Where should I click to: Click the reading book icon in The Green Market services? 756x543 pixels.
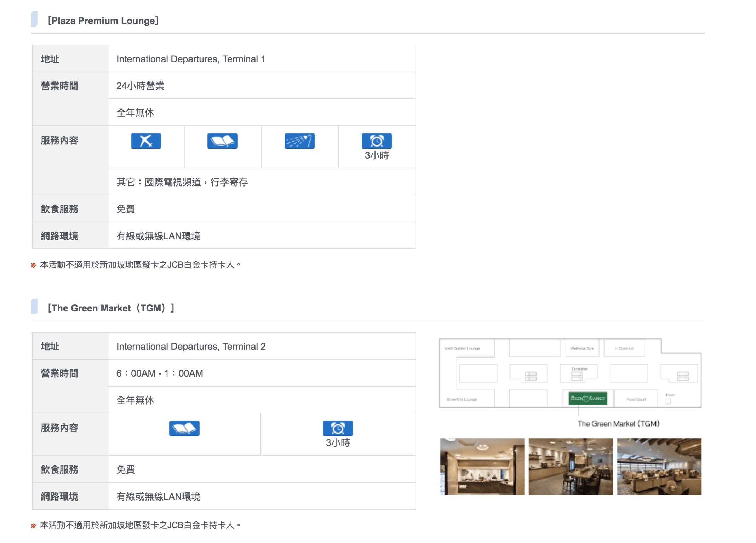184,428
